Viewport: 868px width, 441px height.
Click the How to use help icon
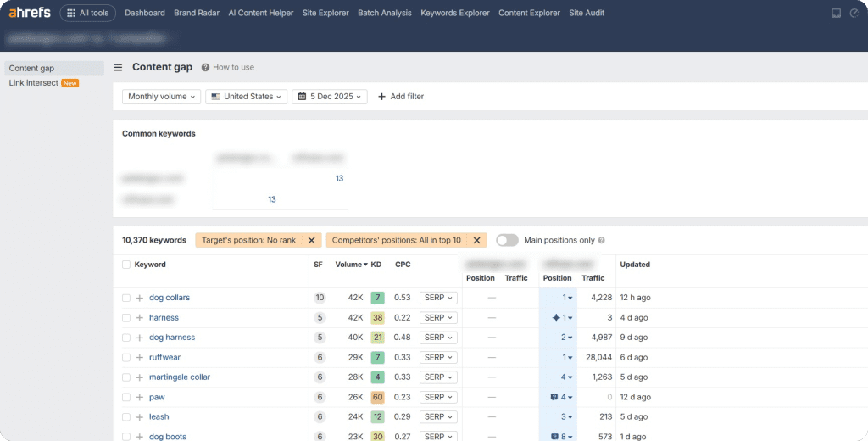[205, 67]
